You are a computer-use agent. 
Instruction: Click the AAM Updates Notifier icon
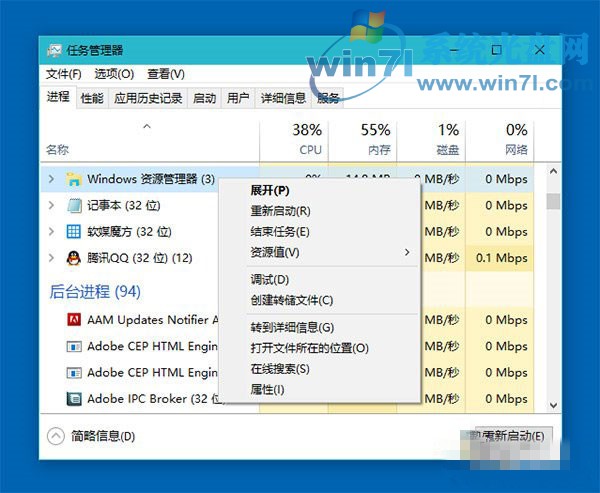click(73, 320)
